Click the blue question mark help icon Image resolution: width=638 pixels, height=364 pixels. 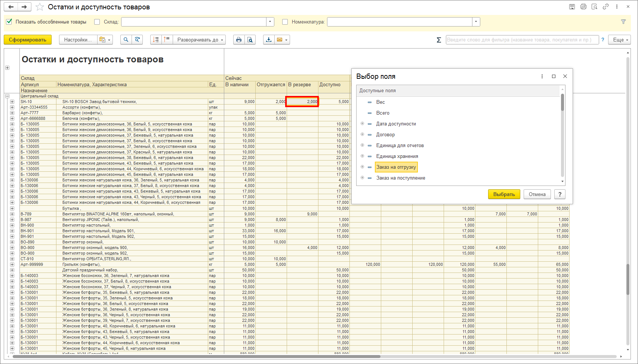[603, 40]
